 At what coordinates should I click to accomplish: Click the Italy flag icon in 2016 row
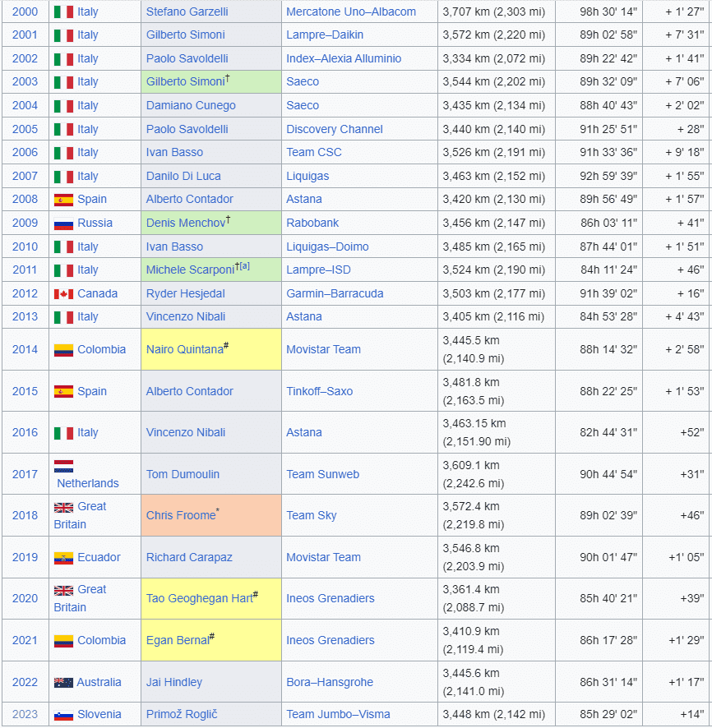pyautogui.click(x=63, y=433)
